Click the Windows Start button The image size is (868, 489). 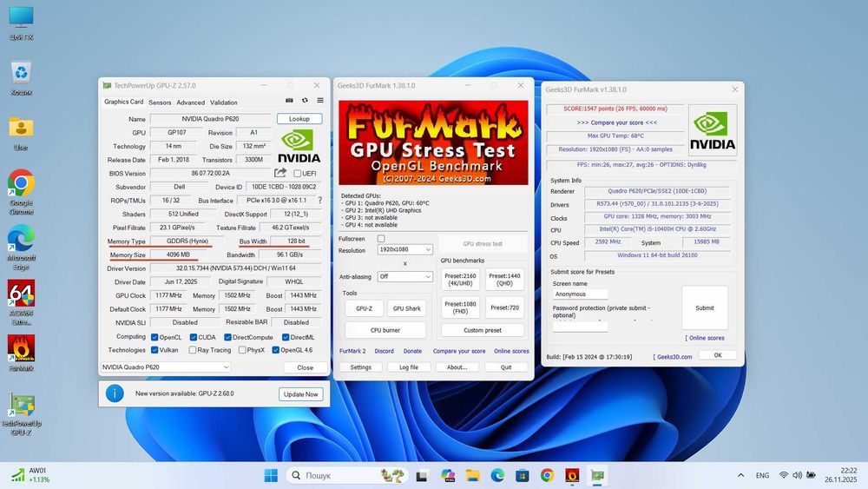271,475
